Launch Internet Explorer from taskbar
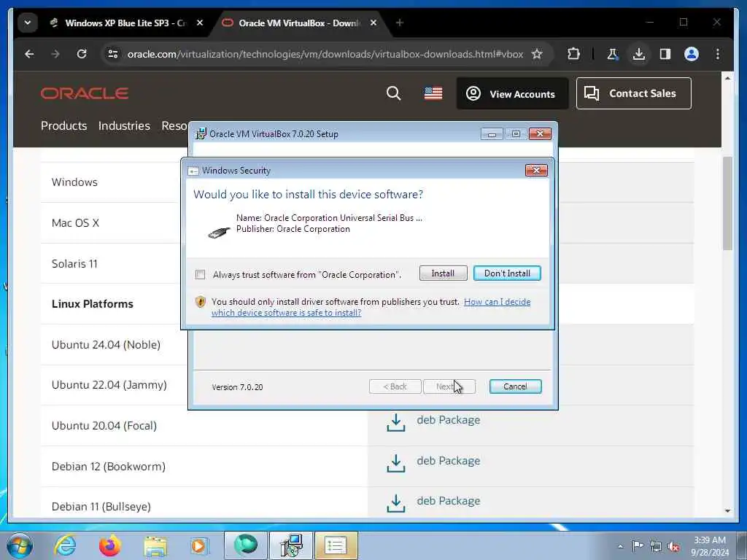Viewport: 747px width, 560px height. click(65, 545)
